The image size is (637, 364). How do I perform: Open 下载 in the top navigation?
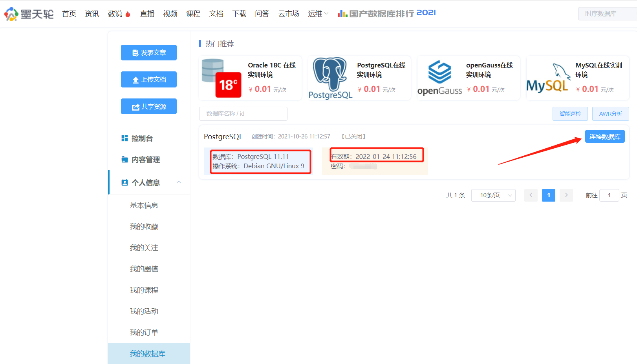pos(239,14)
